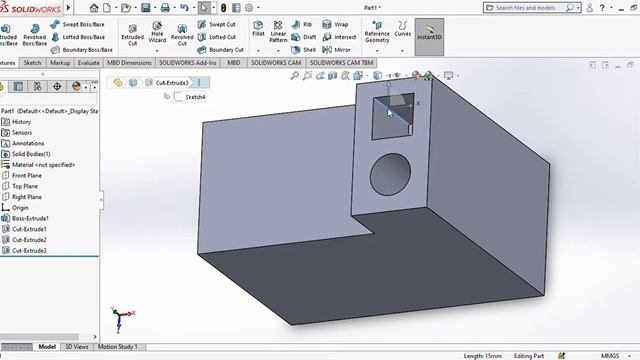Switch to the SOLIDWORKS Add-Ins tab

(188, 63)
